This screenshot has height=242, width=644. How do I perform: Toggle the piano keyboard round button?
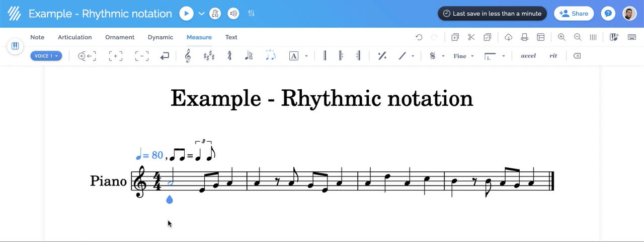pos(15,46)
